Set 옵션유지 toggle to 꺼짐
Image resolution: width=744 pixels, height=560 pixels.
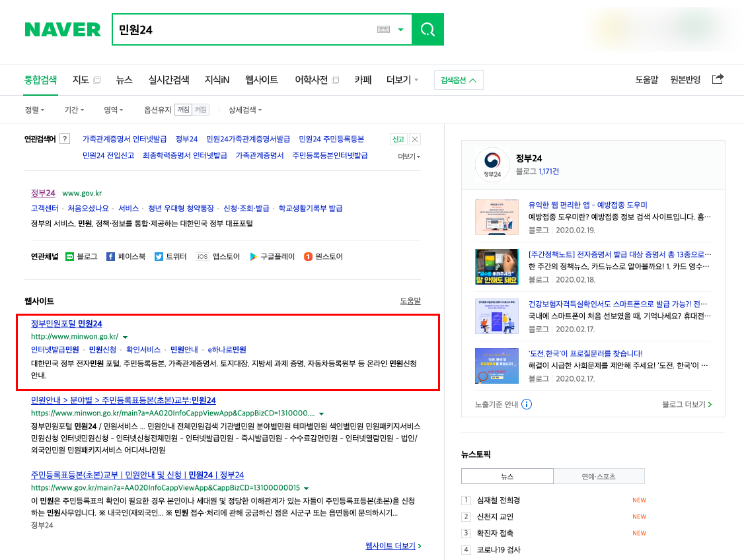pos(183,110)
